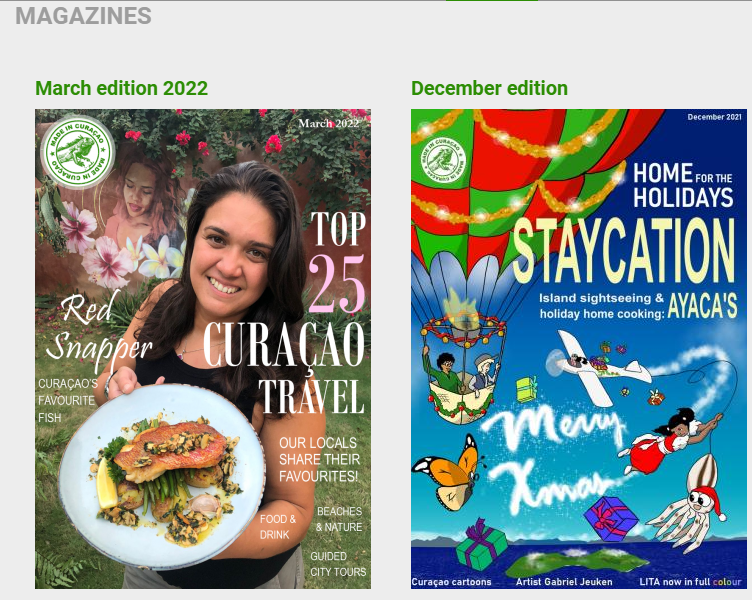Viewport: 752px width, 600px height.
Task: Click the MAGAZINES heading
Action: pyautogui.click(x=83, y=16)
